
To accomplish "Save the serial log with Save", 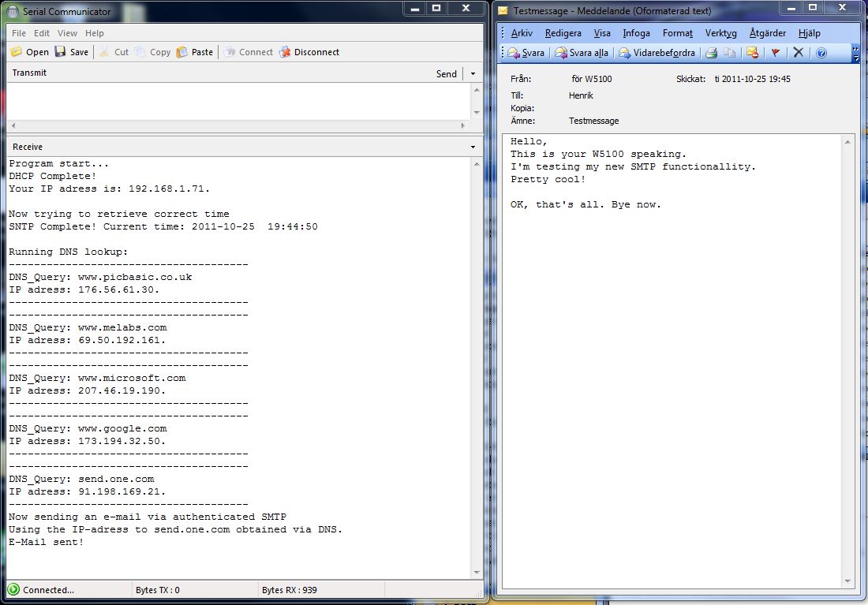I will [71, 52].
